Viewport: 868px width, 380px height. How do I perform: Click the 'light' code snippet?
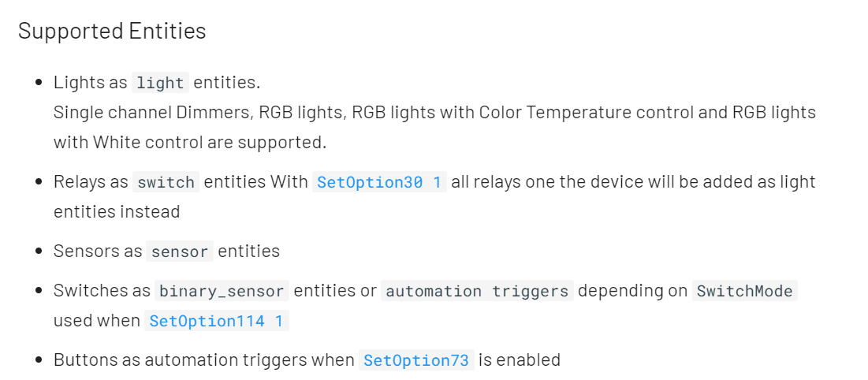[160, 83]
